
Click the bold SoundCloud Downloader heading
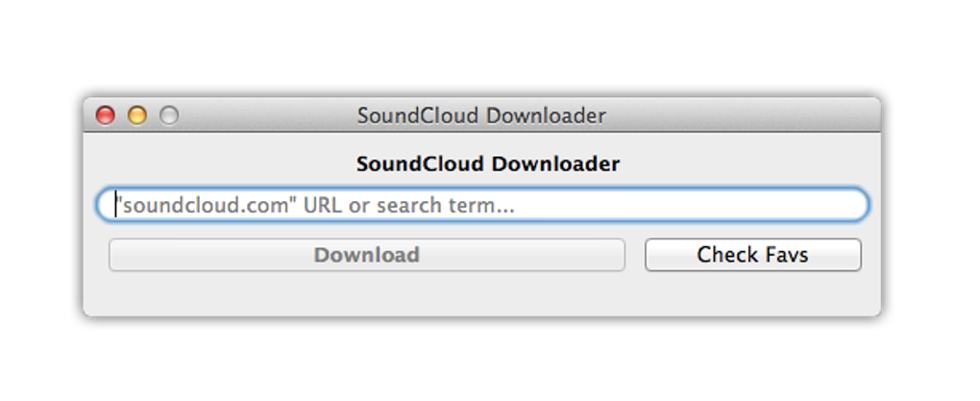[488, 163]
